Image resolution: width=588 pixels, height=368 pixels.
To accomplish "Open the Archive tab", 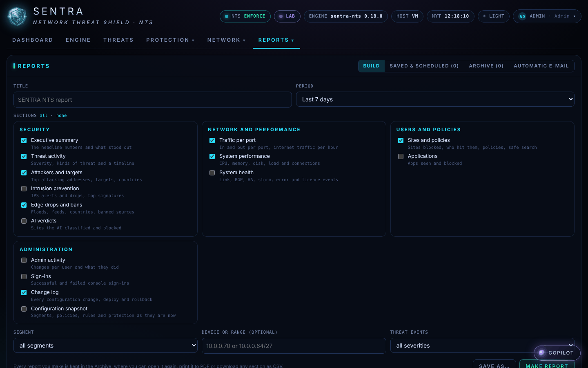I will point(486,66).
